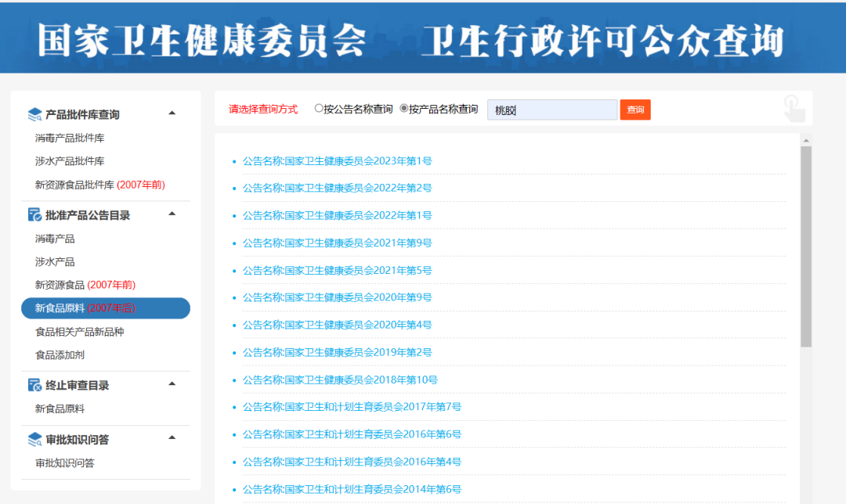Image resolution: width=846 pixels, height=504 pixels.
Task: Open announcement 国家卫生和计划生育委员会2016年第4号
Action: 352,462
